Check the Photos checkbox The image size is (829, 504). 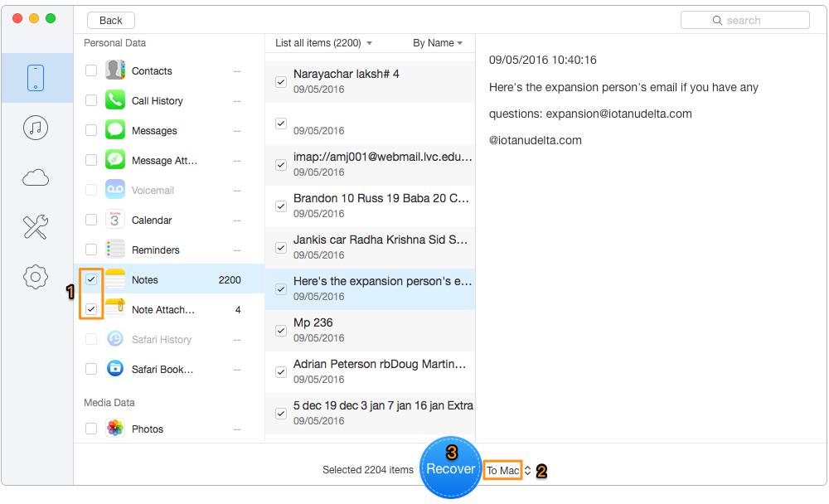[x=91, y=429]
